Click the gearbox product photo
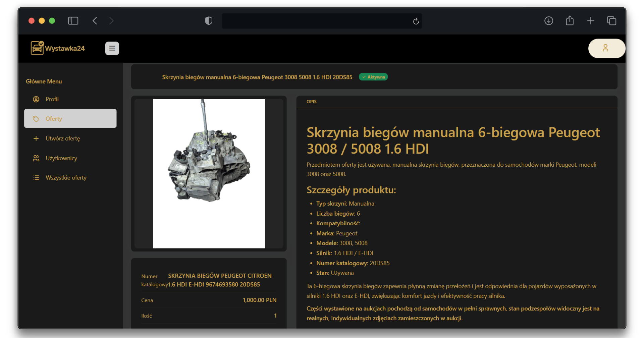Viewport: 644px width, 338px height. tap(209, 173)
